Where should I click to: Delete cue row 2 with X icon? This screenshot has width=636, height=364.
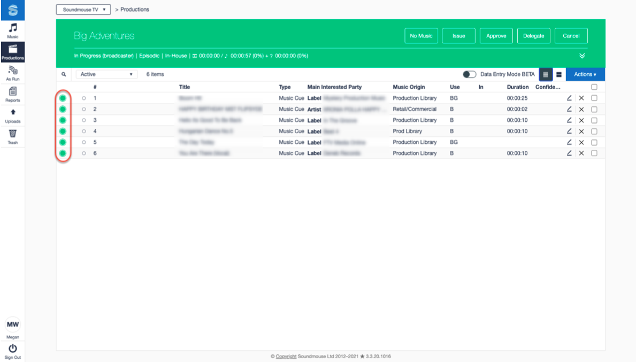pos(581,110)
